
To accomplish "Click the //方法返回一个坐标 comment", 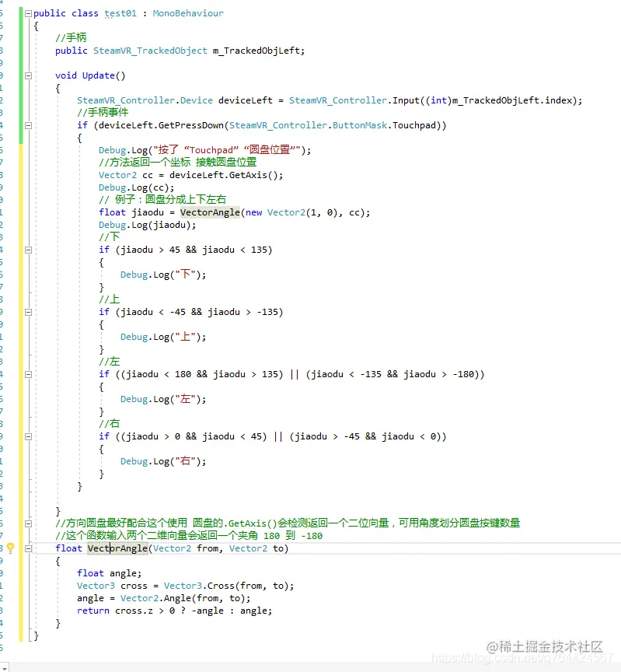I will point(177,162).
